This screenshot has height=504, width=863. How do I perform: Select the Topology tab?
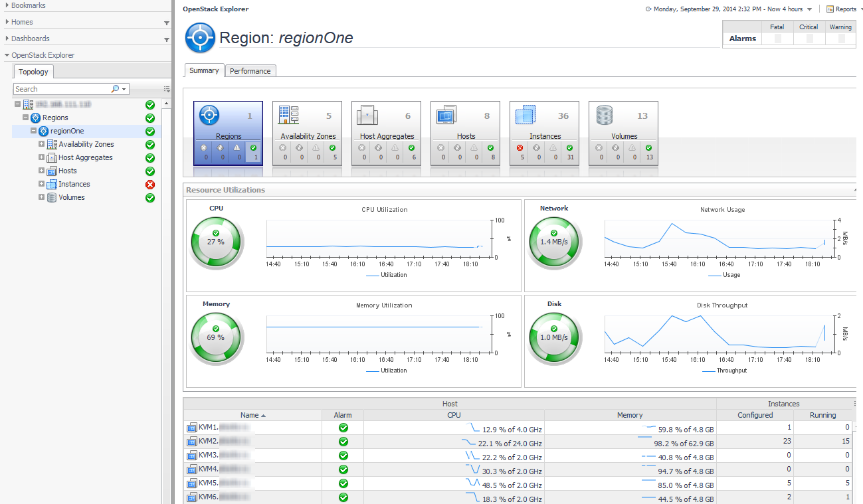[33, 72]
